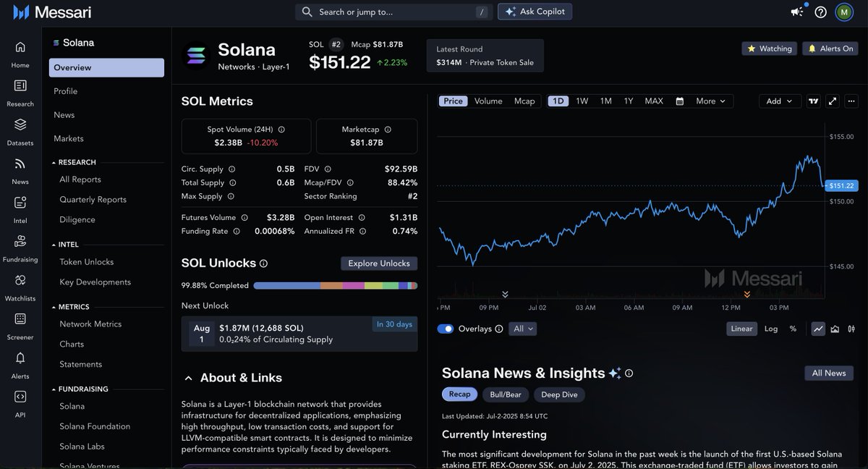Show info for Spot Volume (24H)
The image size is (868, 469).
(281, 130)
